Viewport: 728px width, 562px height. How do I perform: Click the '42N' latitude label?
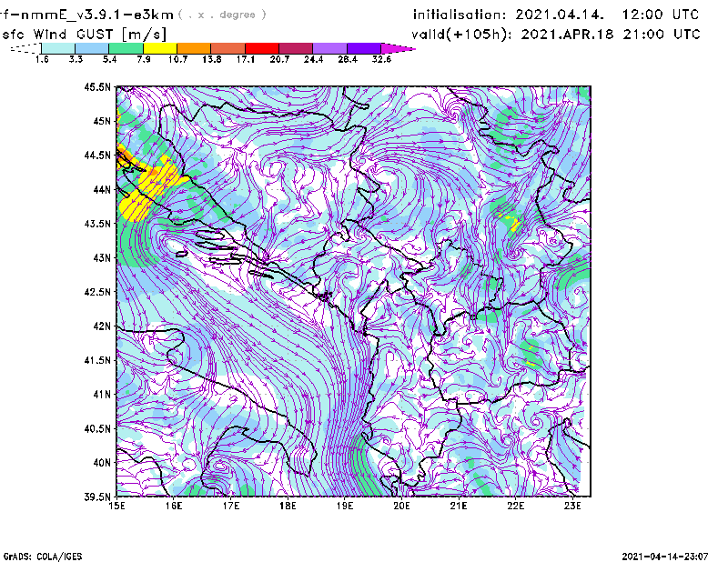pos(102,326)
